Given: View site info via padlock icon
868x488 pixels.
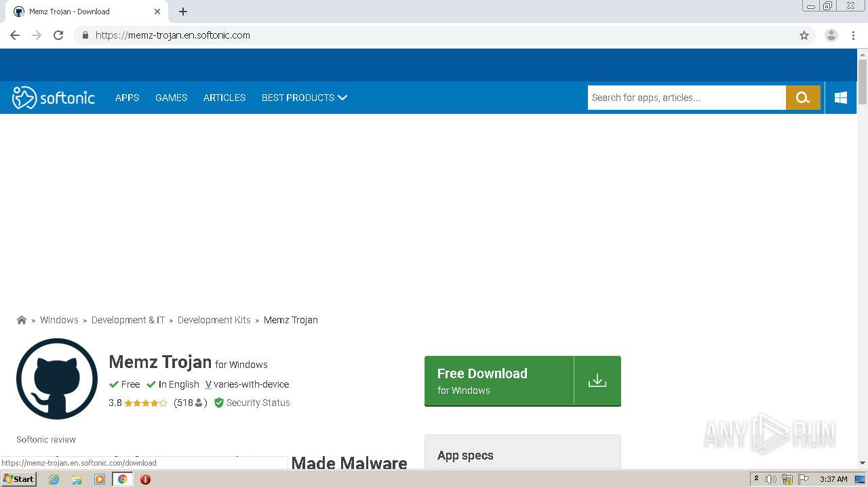Looking at the screenshot, I should click(85, 35).
